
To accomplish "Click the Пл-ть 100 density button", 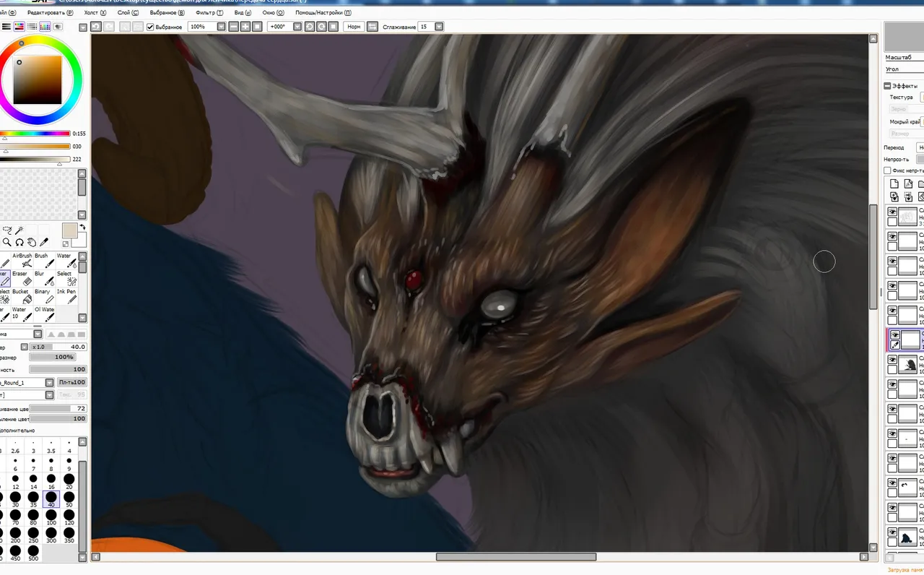I will (x=72, y=382).
